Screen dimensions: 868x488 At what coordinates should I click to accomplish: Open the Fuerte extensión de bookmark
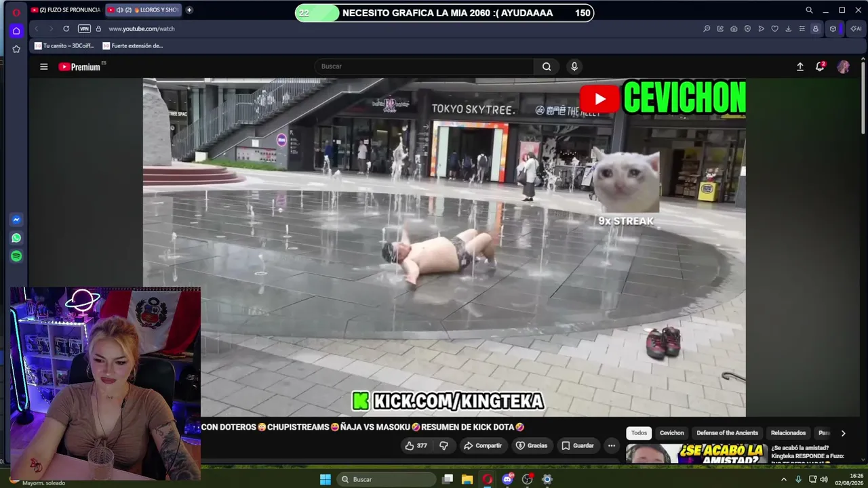[133, 46]
